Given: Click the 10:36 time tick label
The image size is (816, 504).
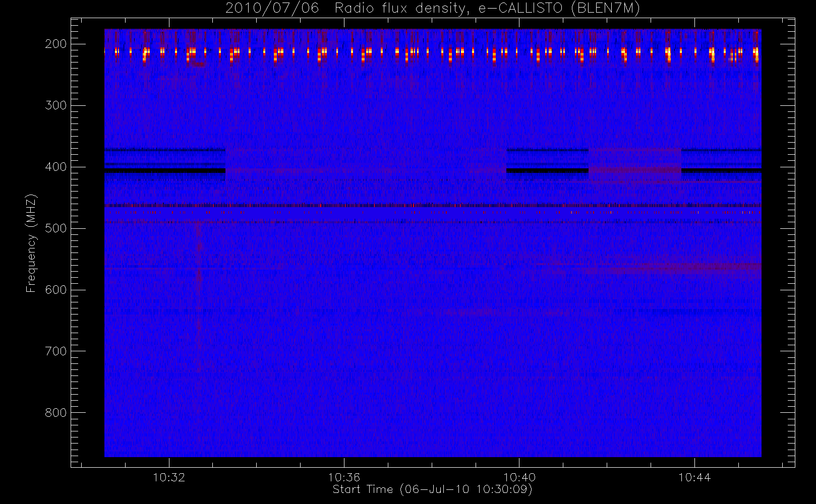Looking at the screenshot, I should click(344, 477).
